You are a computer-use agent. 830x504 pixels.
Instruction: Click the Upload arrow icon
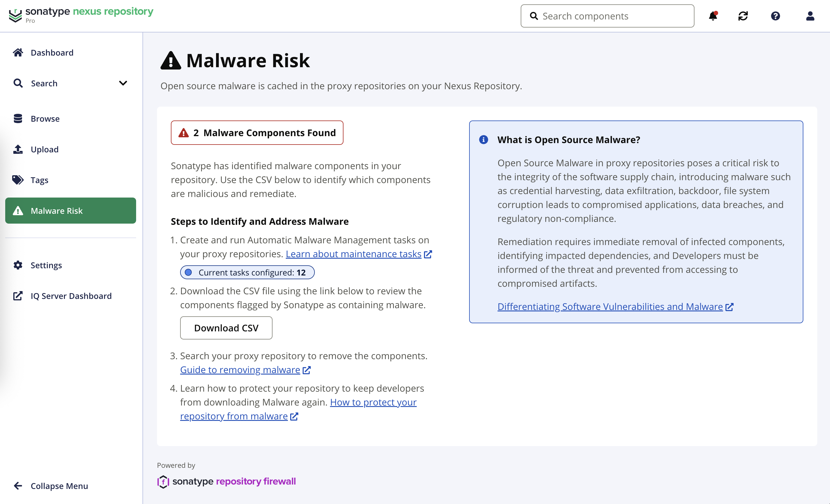click(18, 149)
